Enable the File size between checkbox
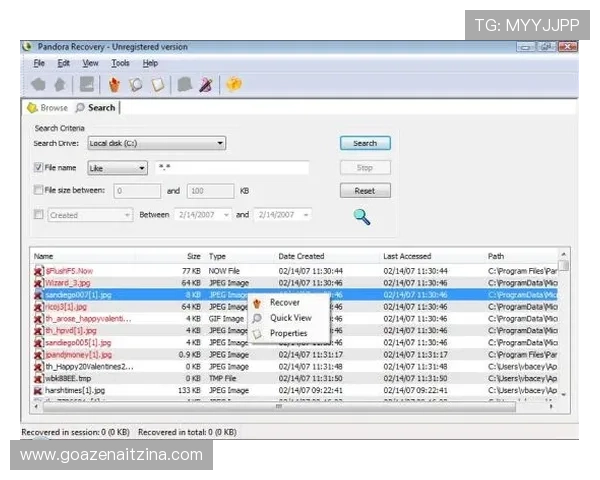Image resolution: width=600 pixels, height=480 pixels. point(39,190)
